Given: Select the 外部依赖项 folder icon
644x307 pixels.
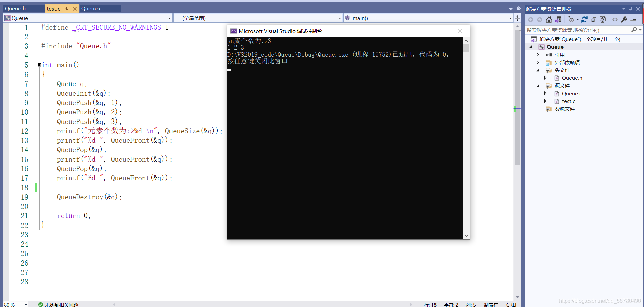Looking at the screenshot, I should (549, 63).
